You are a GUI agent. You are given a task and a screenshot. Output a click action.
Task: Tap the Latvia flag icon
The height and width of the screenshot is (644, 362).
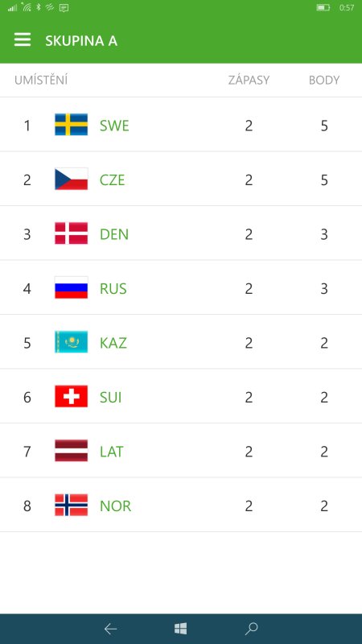(72, 451)
